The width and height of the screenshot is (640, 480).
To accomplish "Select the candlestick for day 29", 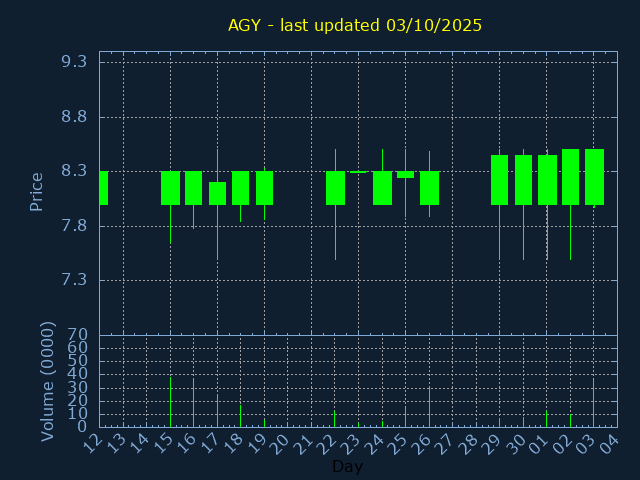I will (499, 180).
